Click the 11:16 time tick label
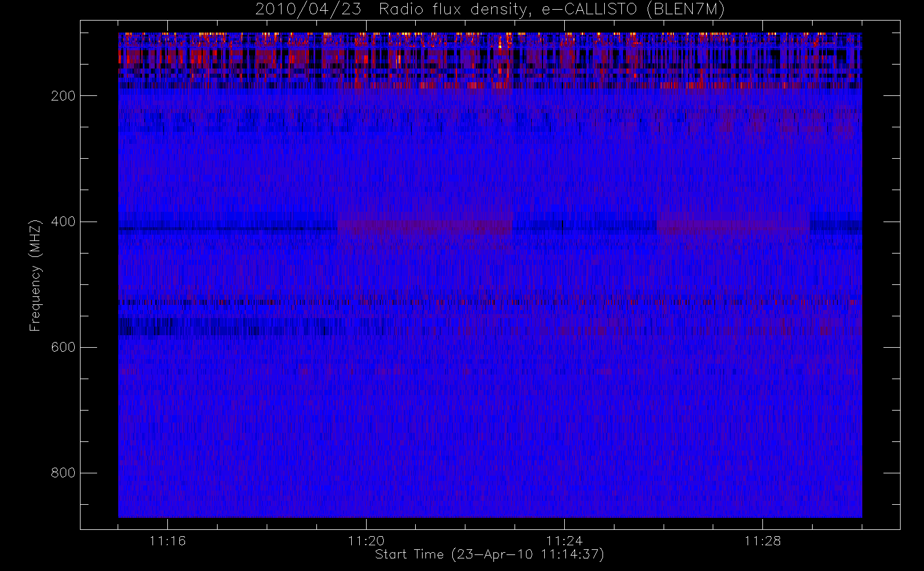This screenshot has width=924, height=571. [167, 541]
